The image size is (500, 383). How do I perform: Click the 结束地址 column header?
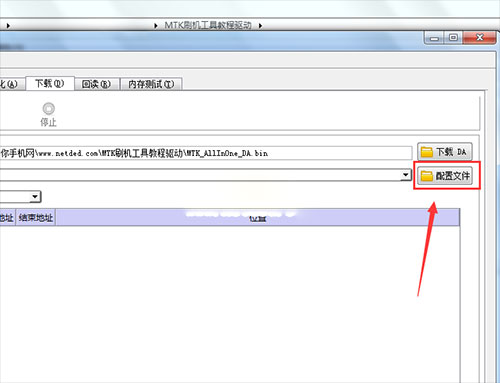[36, 218]
